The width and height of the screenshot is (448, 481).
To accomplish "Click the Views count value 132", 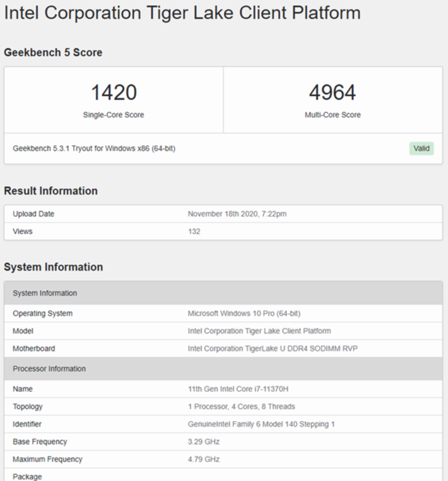I will coord(194,231).
